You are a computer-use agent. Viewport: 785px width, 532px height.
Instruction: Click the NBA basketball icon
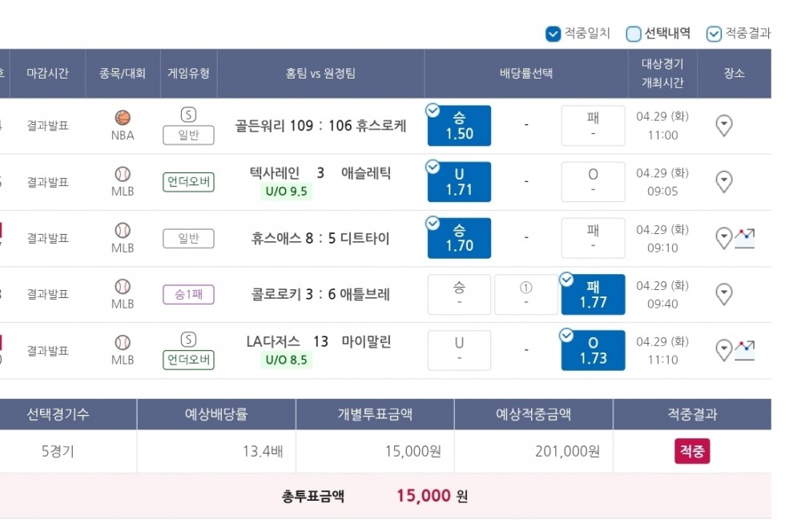point(123,118)
